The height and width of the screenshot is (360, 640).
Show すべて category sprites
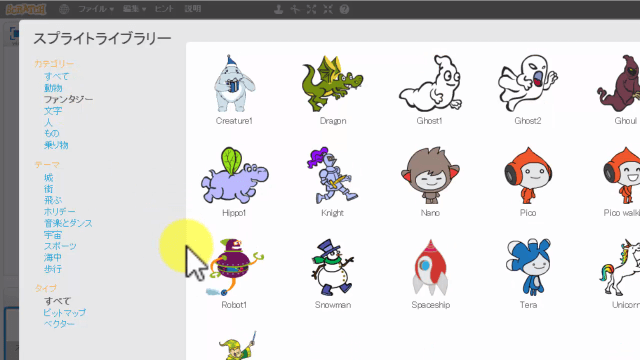(x=57, y=76)
